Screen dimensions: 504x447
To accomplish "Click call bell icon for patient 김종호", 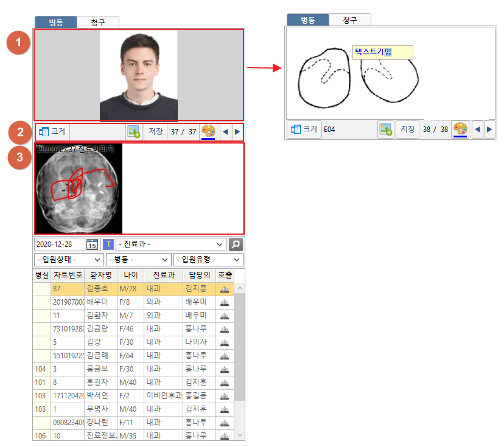I will pyautogui.click(x=225, y=289).
